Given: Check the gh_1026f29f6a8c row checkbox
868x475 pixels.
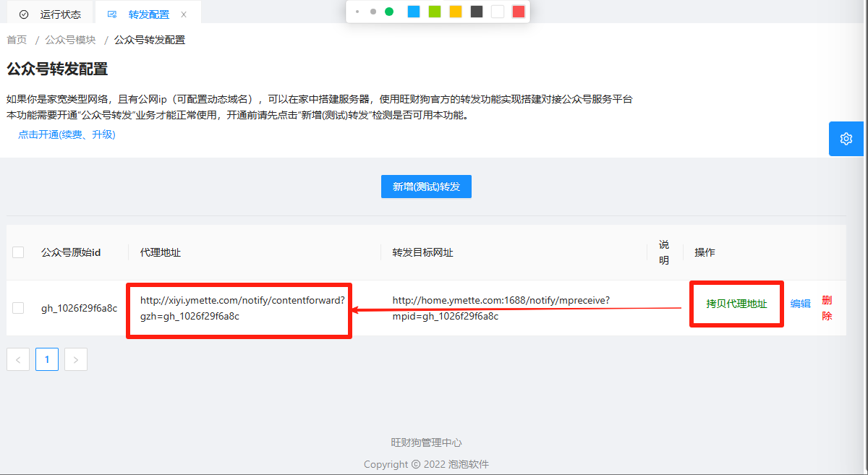Looking at the screenshot, I should pyautogui.click(x=18, y=308).
